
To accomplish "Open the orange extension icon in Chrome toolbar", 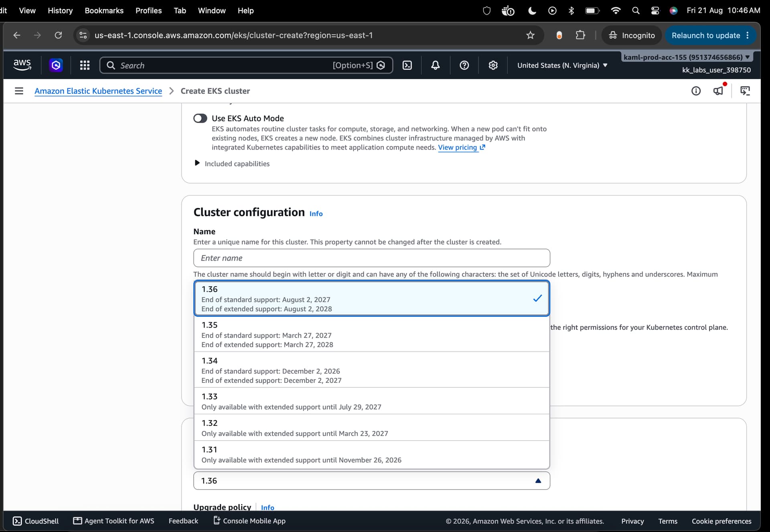I will (x=559, y=35).
